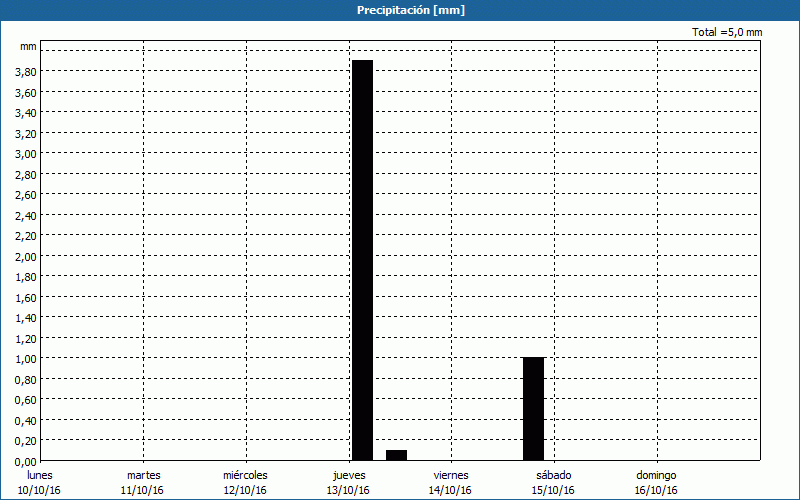Image resolution: width=800 pixels, height=500 pixels.
Task: Click the 0,00 y-axis value
Action: pyautogui.click(x=26, y=461)
